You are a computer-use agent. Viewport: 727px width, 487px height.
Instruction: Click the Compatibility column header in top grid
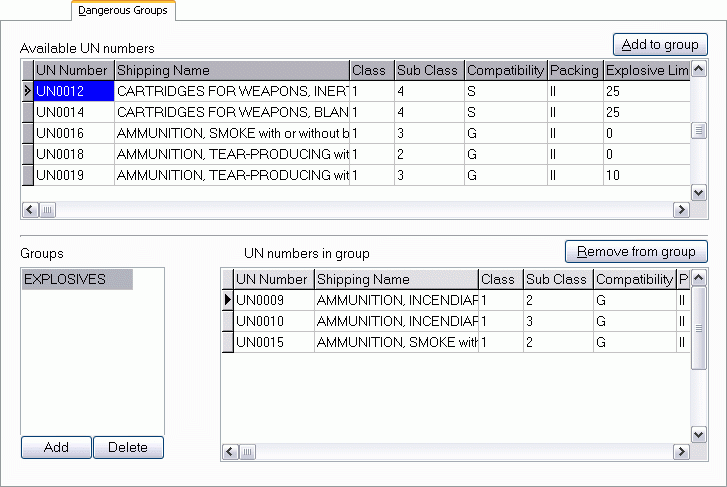(x=505, y=70)
